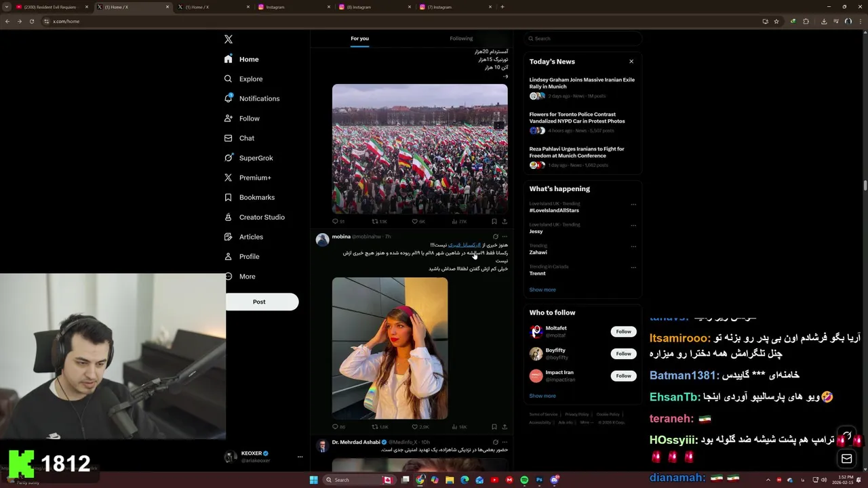Open a new browser tab

502,7
